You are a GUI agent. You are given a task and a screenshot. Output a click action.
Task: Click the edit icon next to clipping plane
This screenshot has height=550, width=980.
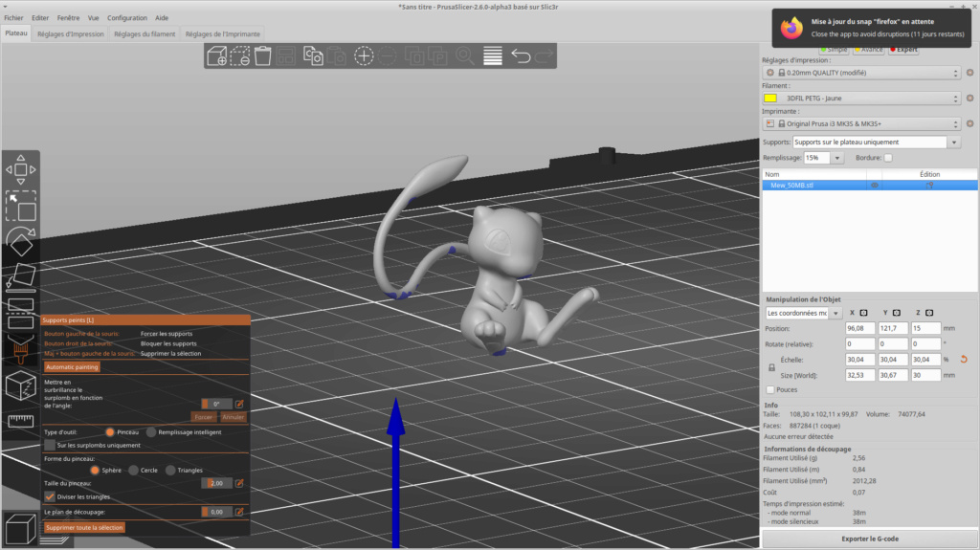tap(239, 512)
